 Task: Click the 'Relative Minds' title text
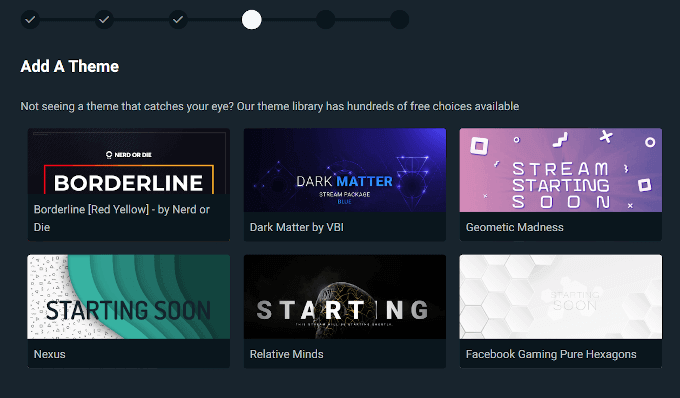286,354
